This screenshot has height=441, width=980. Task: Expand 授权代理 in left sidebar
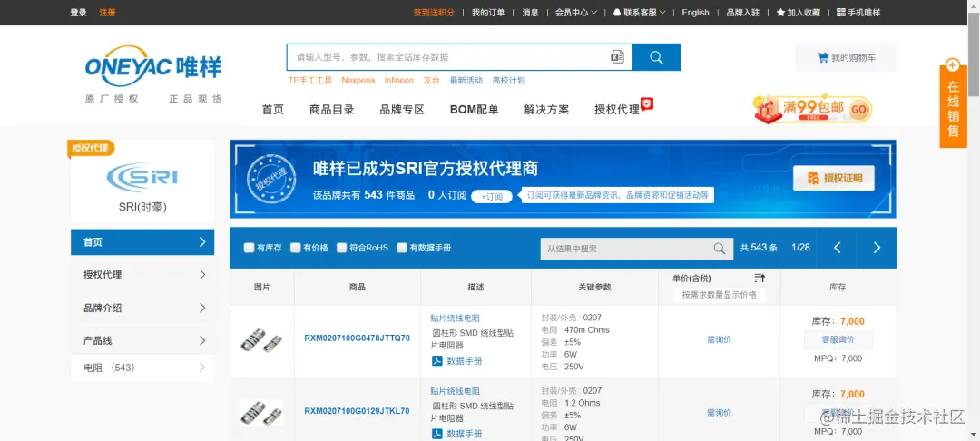tap(142, 274)
